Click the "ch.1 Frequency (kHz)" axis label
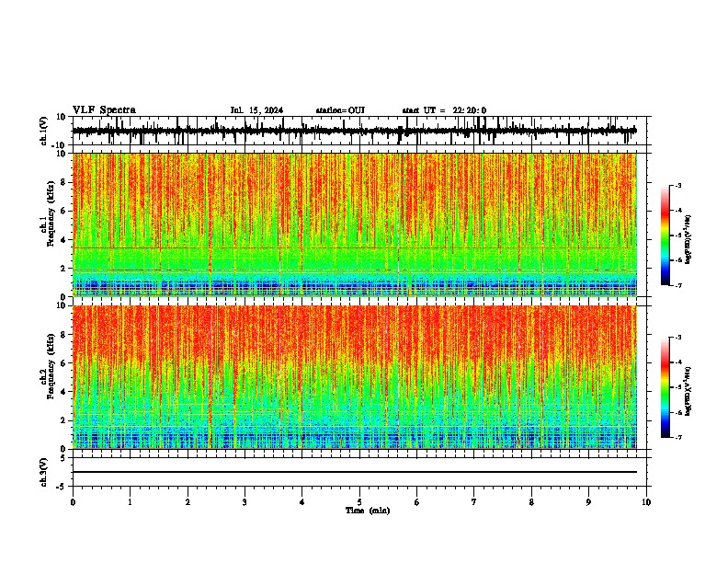The image size is (728, 563). 47,213
